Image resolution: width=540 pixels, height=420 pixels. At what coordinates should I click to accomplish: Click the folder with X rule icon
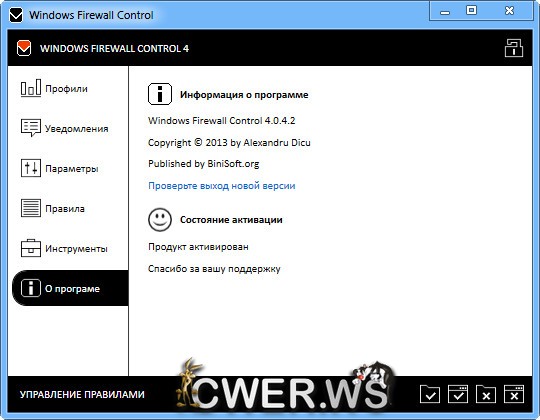[486, 394]
